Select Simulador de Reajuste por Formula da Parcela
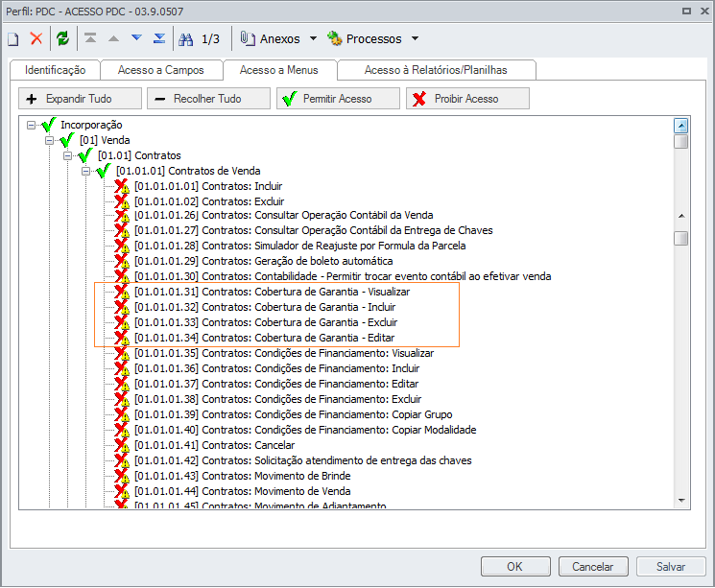Viewport: 715px width, 588px height. pos(300,246)
